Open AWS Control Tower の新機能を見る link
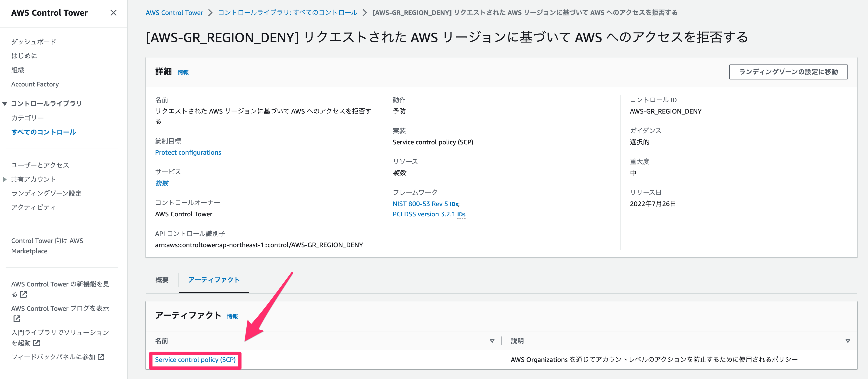This screenshot has width=868, height=379. click(60, 289)
